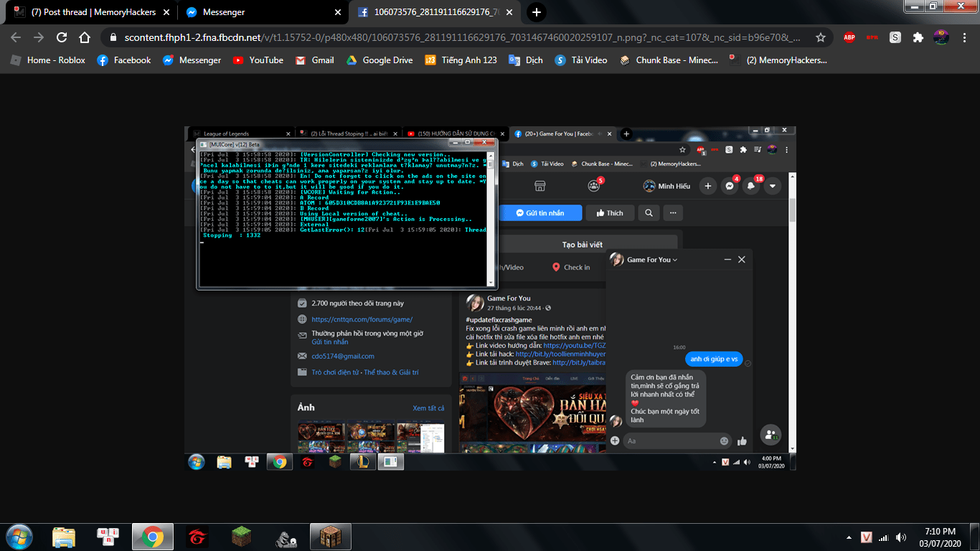Open the Chrome three-dot menu
The height and width of the screenshot is (551, 980).
(x=965, y=37)
